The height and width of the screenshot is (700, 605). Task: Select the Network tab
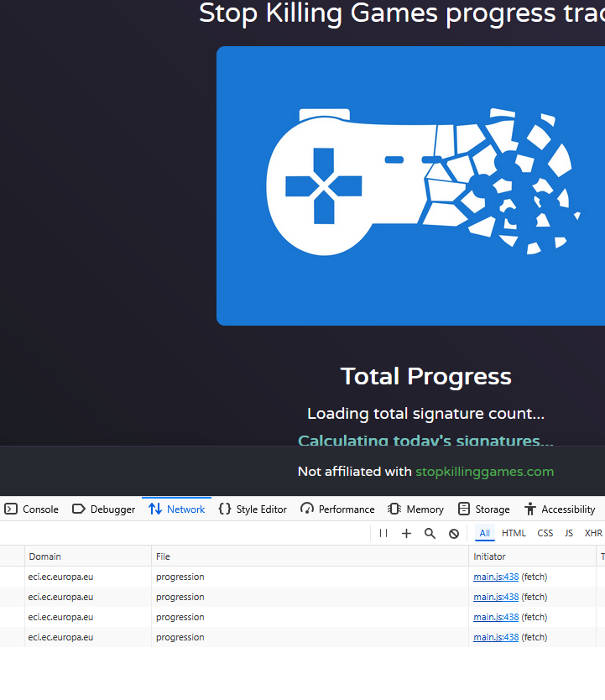[x=177, y=509]
